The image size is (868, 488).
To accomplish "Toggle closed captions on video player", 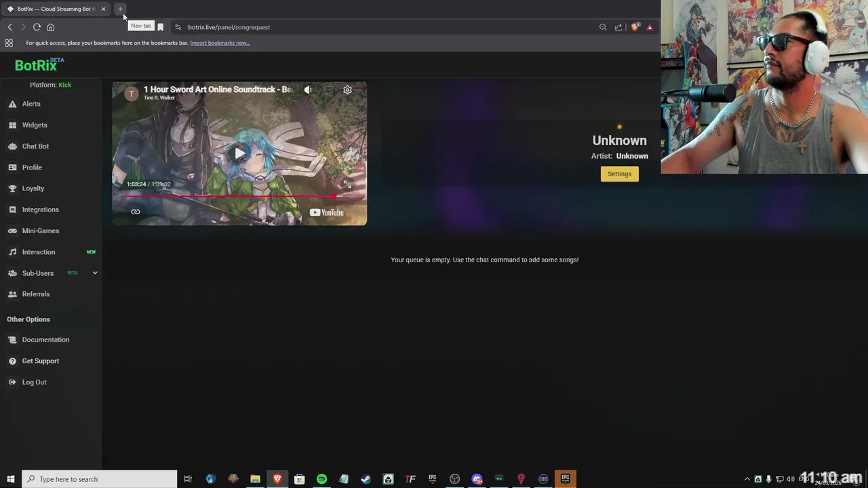I will 328,89.
